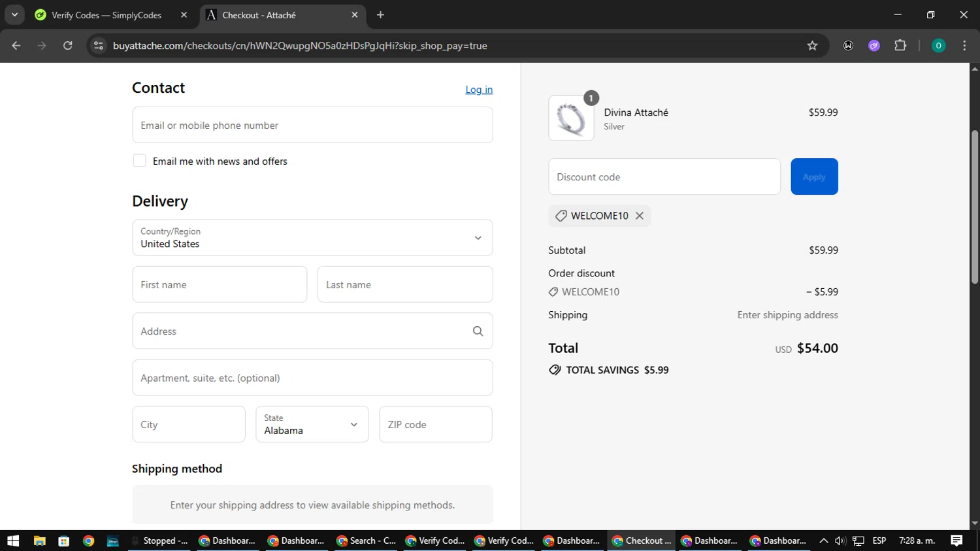The width and height of the screenshot is (980, 551).
Task: Focus the ZIP code field
Action: [436, 424]
